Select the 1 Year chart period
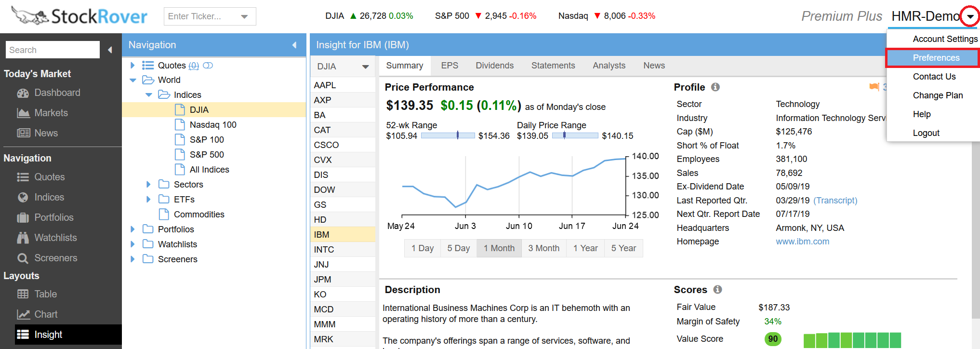 coord(585,248)
